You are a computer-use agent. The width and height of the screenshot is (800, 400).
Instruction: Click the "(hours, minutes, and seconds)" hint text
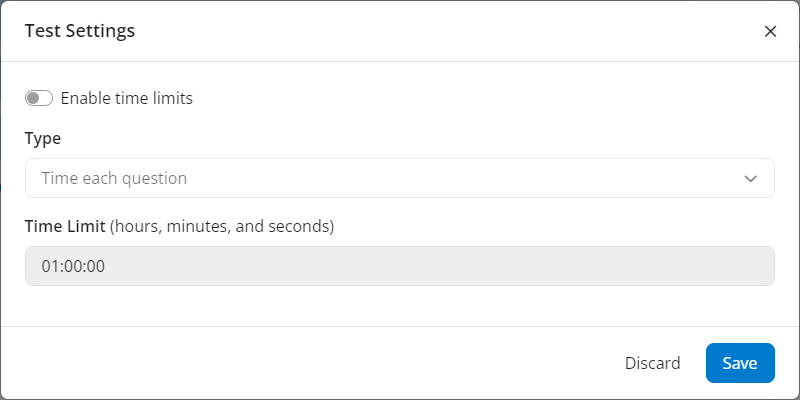pyautogui.click(x=222, y=226)
